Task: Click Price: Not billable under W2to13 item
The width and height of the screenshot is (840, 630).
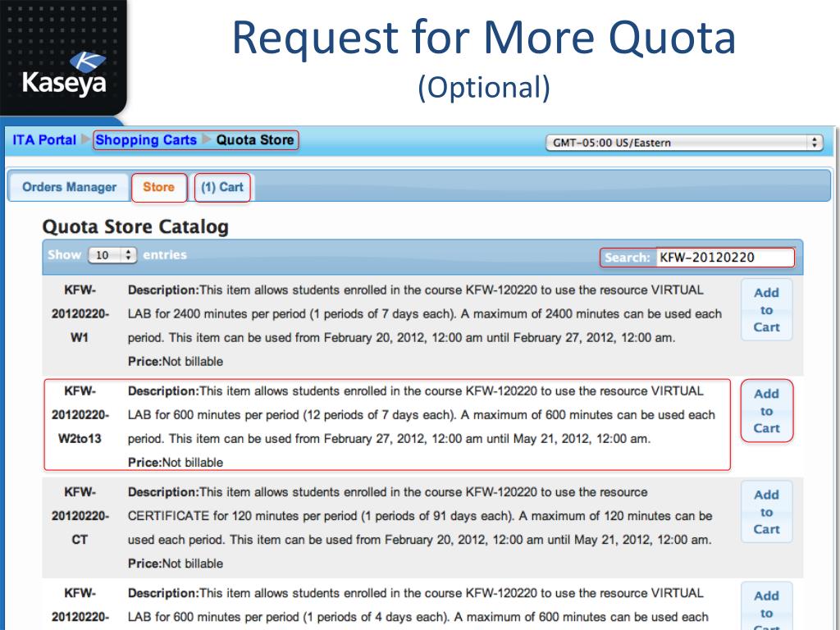Action: pos(176,463)
